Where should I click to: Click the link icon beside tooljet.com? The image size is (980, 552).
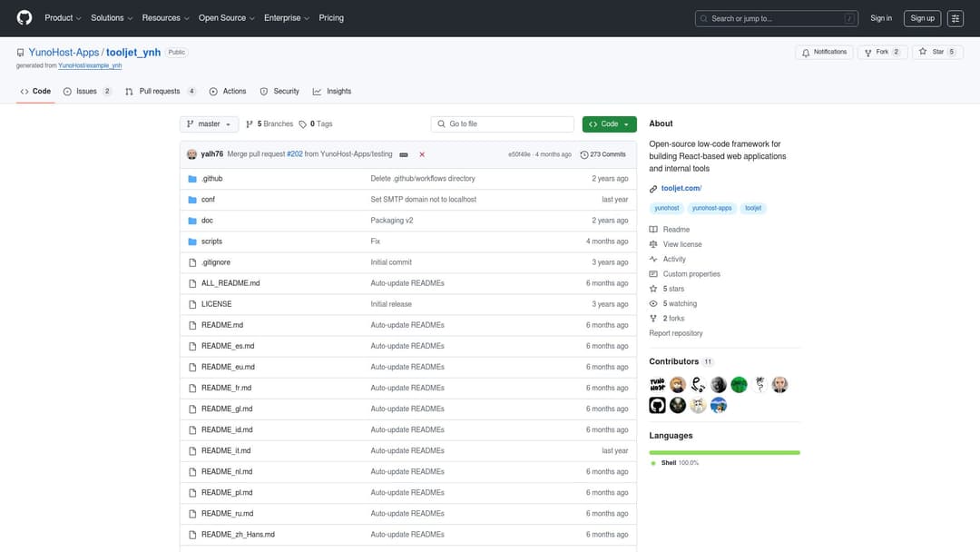pyautogui.click(x=653, y=189)
